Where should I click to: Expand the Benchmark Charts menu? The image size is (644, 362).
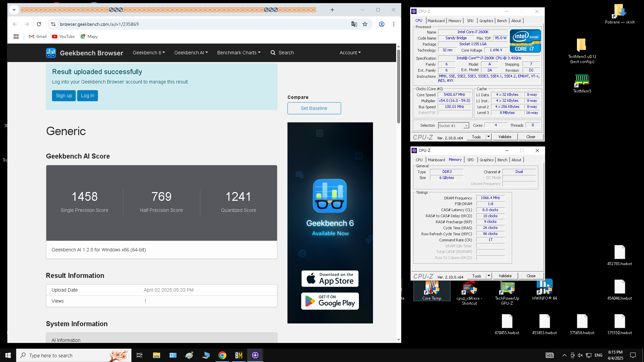pyautogui.click(x=239, y=53)
